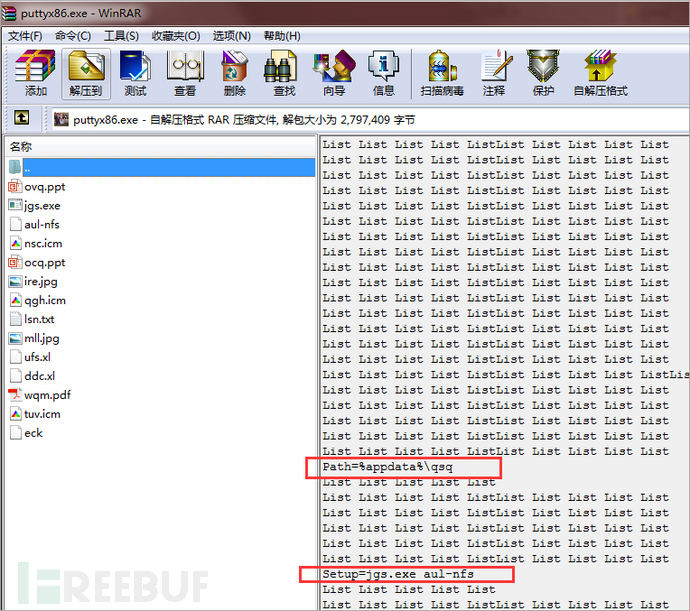Click the 保护 (Protect) shield icon
690x611 pixels.
tap(543, 66)
